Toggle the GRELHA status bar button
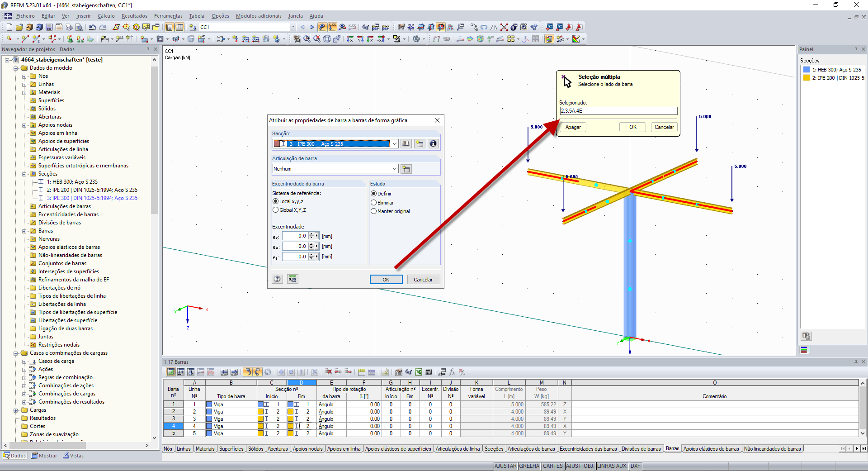 pos(529,466)
